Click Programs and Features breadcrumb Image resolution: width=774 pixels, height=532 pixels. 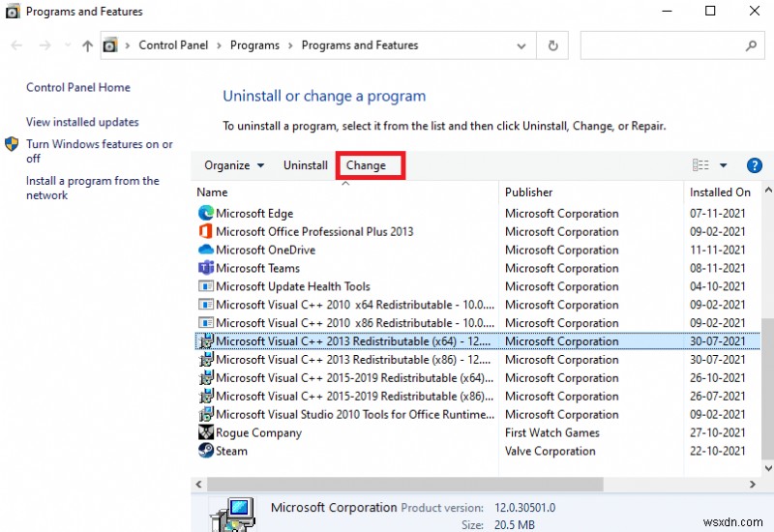tap(360, 45)
